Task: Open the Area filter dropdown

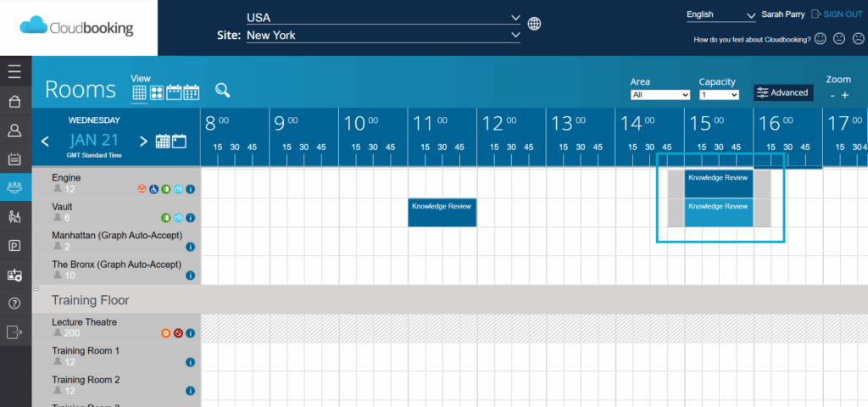Action: [660, 95]
